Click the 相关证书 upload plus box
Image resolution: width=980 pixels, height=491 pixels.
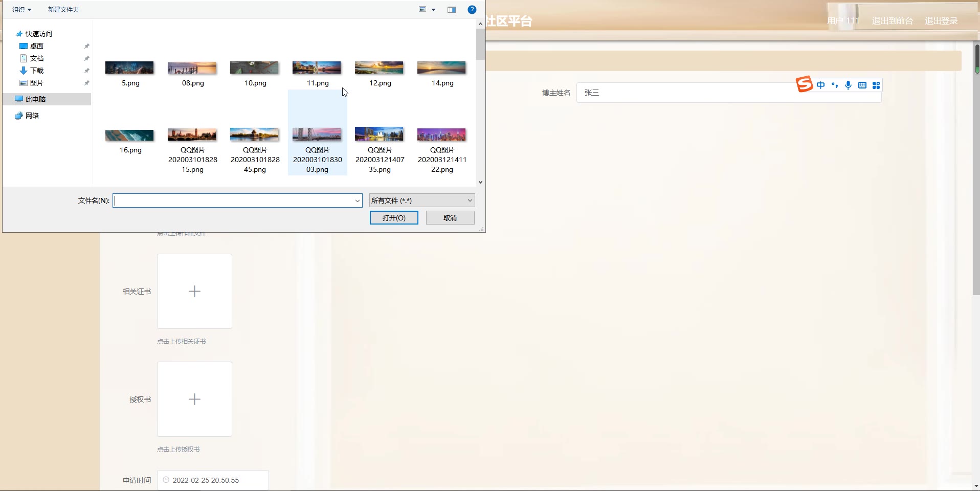(194, 292)
